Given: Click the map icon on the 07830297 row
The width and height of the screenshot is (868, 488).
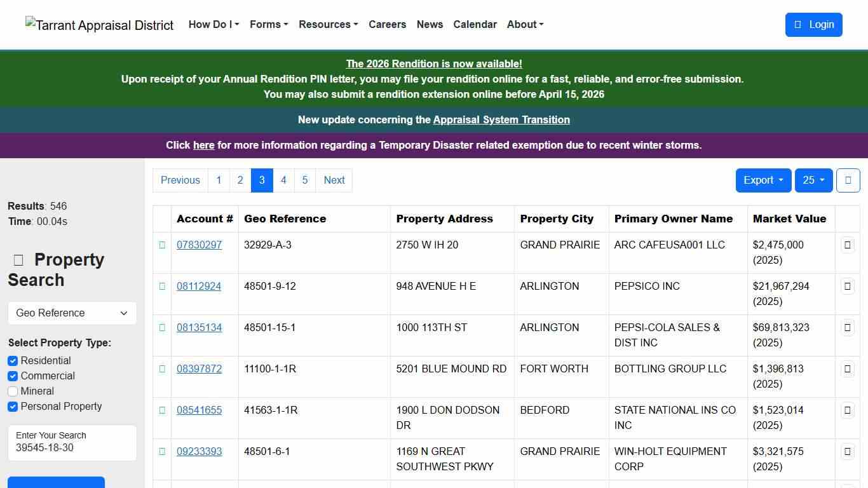Looking at the screenshot, I should click(848, 245).
